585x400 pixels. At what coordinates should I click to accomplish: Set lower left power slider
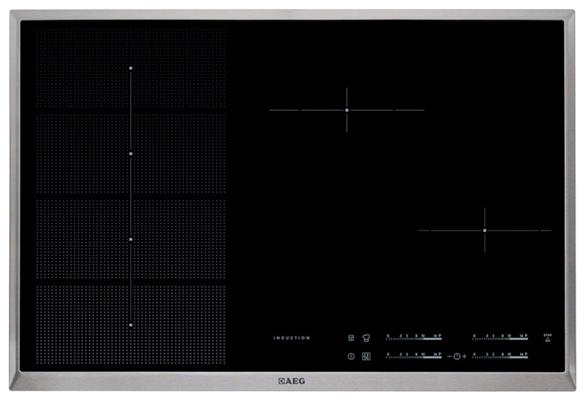[x=414, y=356]
